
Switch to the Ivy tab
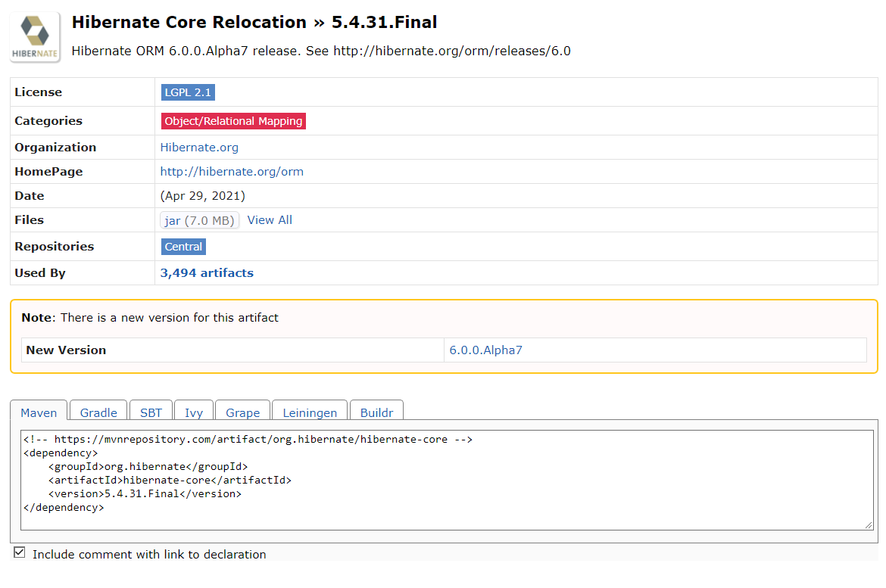(x=194, y=412)
